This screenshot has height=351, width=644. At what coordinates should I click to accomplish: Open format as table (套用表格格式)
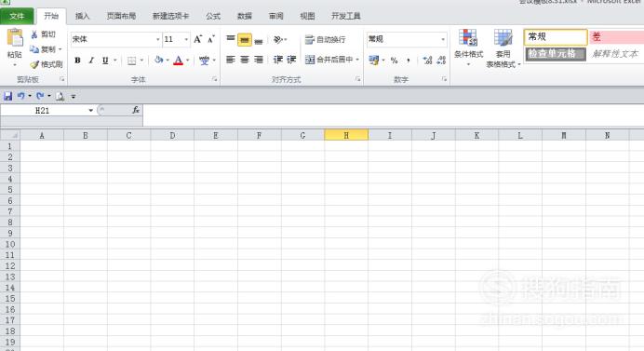[503, 48]
